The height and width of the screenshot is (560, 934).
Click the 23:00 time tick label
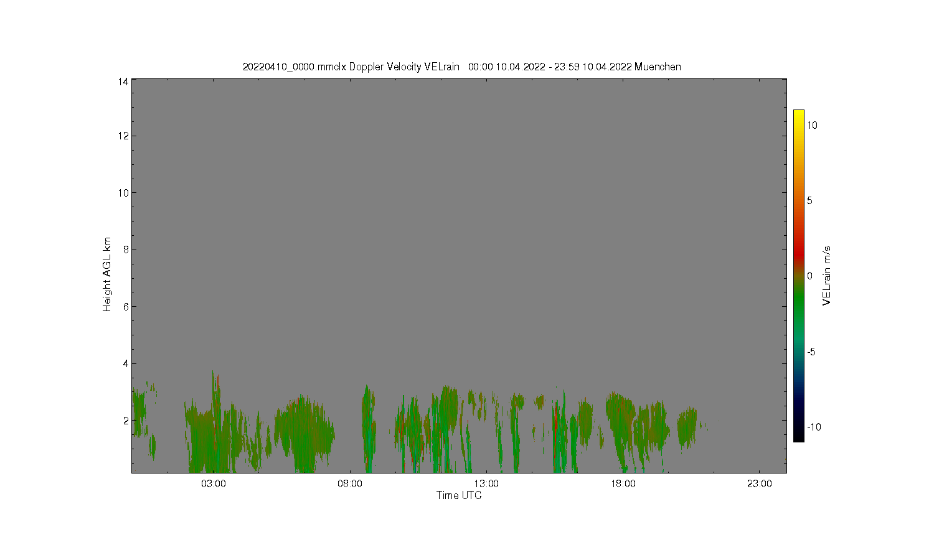(x=760, y=484)
